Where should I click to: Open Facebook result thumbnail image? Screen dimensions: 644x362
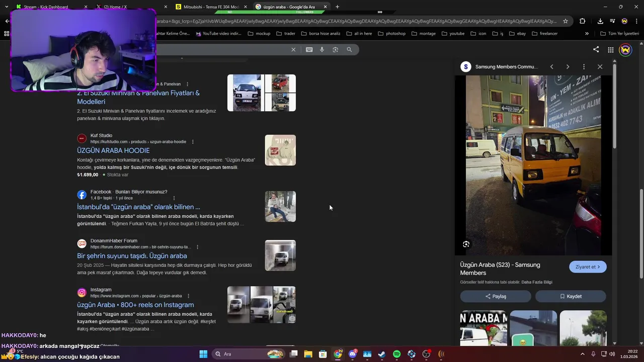click(280, 207)
